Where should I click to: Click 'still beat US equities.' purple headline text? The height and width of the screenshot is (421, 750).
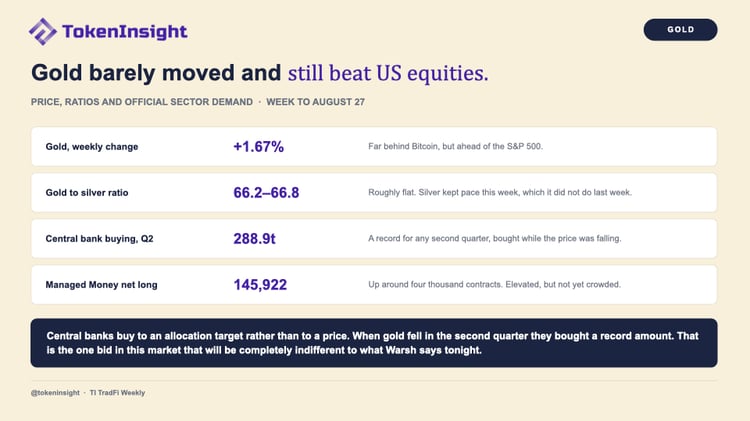388,73
